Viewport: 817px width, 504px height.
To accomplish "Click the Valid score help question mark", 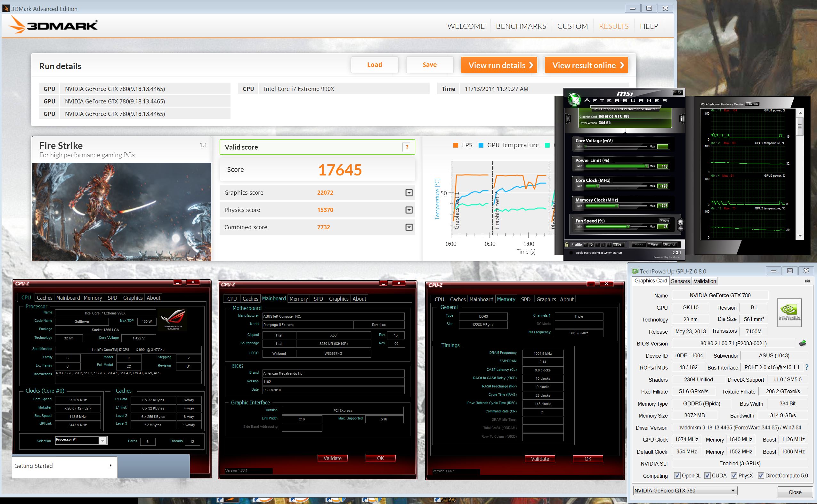I will [x=407, y=147].
